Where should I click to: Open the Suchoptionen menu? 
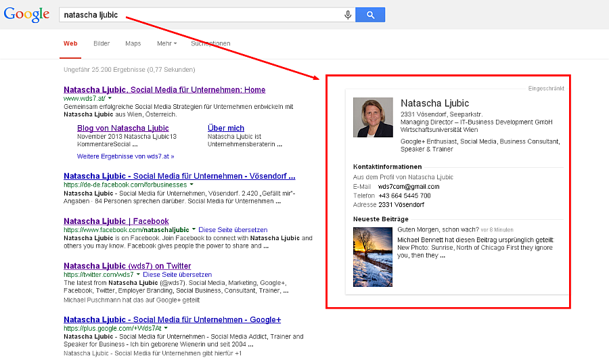210,43
